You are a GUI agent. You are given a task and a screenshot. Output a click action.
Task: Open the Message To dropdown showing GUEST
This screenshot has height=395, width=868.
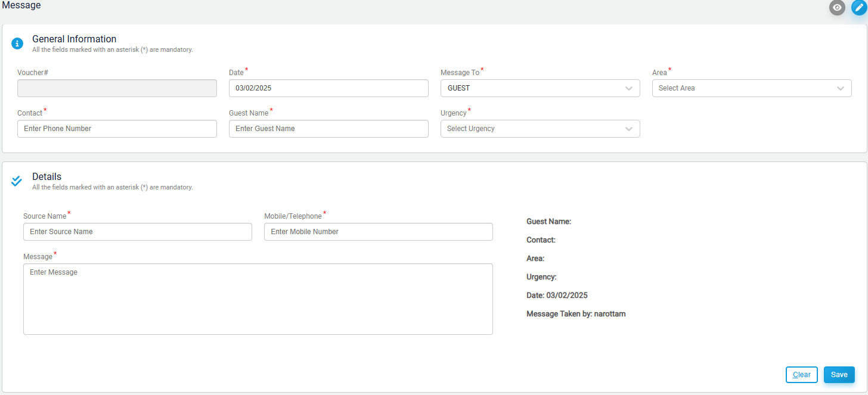540,88
